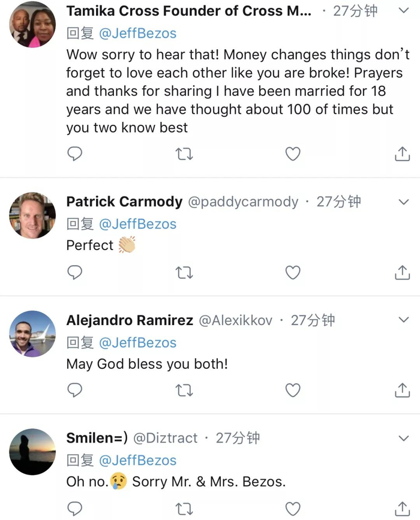The image size is (420, 520).
Task: Retweet Patrick Carmody's tweet
Action: [x=184, y=273]
